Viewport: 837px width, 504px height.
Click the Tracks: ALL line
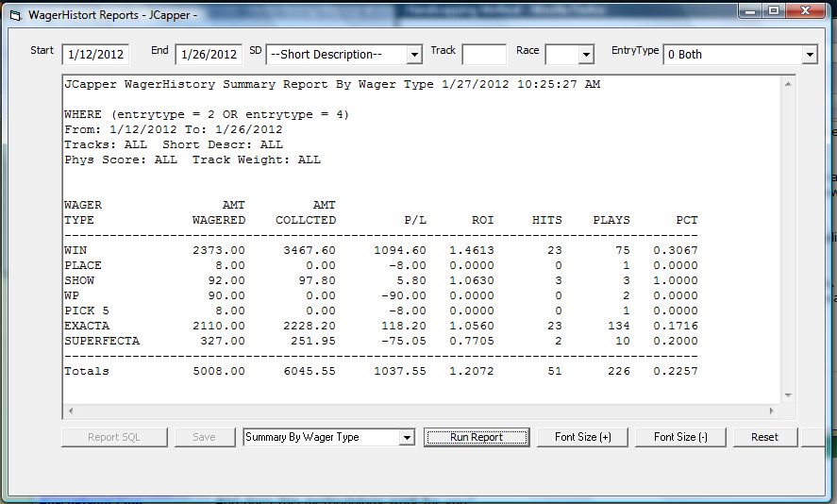[x=174, y=144]
